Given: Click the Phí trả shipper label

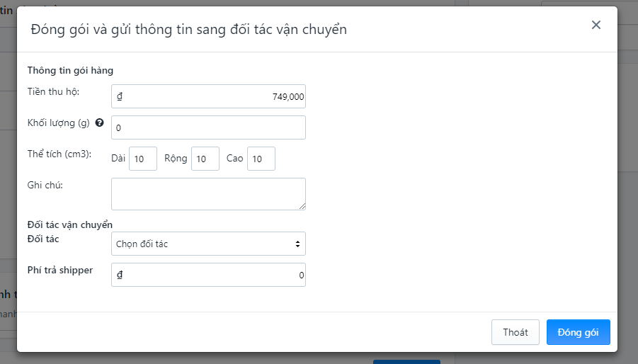Looking at the screenshot, I should (x=60, y=270).
